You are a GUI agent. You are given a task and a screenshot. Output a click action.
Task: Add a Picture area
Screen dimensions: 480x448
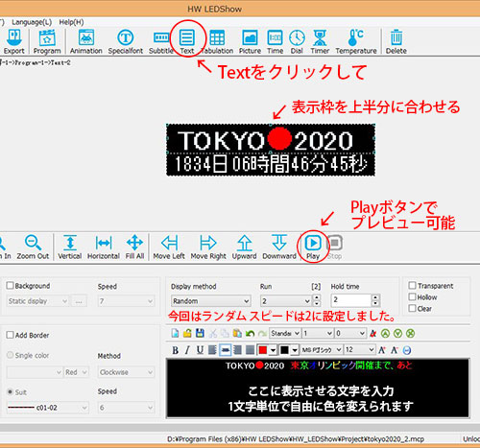(250, 42)
